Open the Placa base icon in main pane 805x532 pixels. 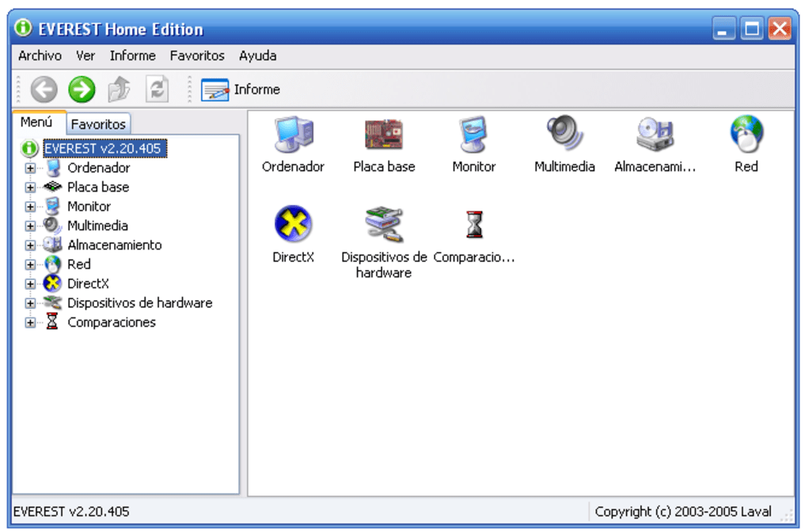[x=384, y=135]
